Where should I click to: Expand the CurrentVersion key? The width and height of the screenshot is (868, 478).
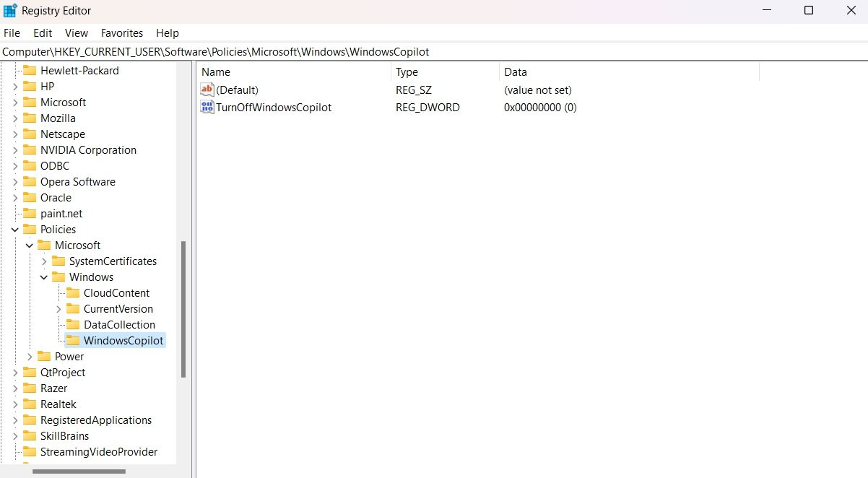pos(58,309)
